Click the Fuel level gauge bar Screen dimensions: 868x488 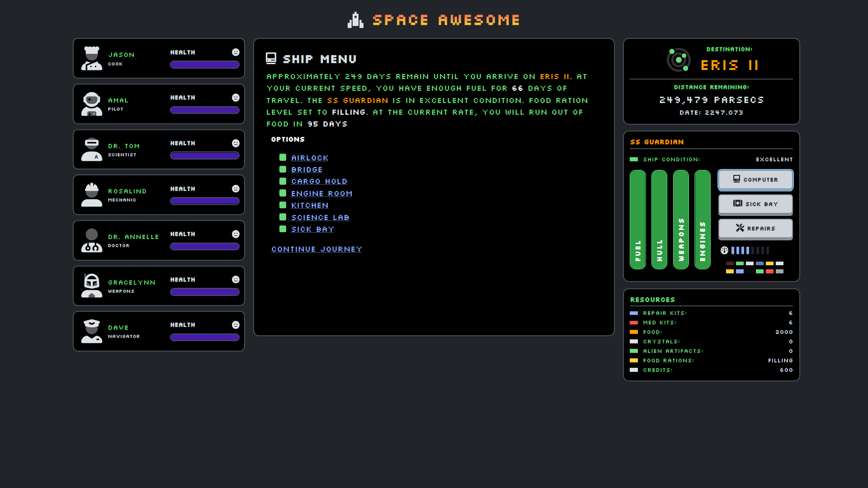(x=637, y=220)
